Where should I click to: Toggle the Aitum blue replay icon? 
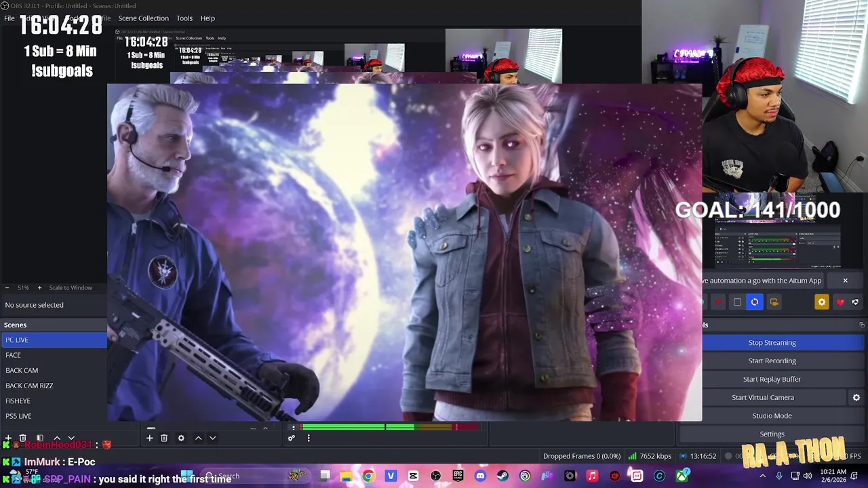pyautogui.click(x=755, y=302)
